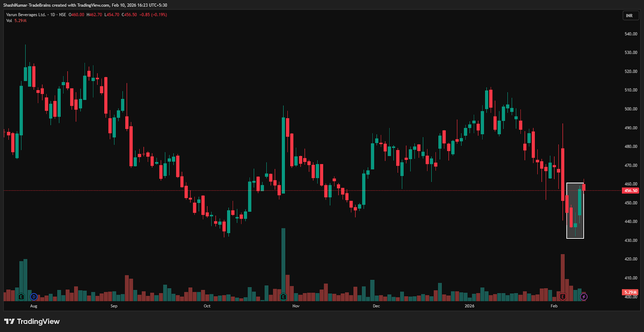644x332 pixels.
Task: Click the 5.29M volume axis label
Action: pos(630,292)
